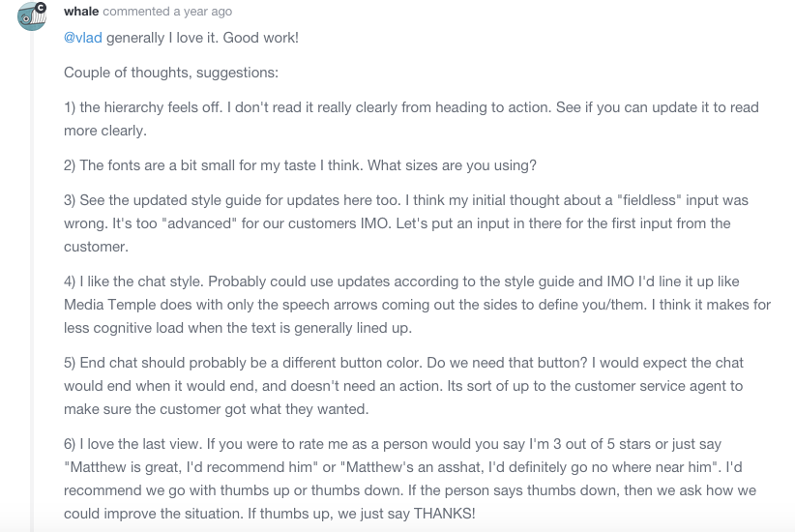Click the quoted word "advanced"

point(199,223)
